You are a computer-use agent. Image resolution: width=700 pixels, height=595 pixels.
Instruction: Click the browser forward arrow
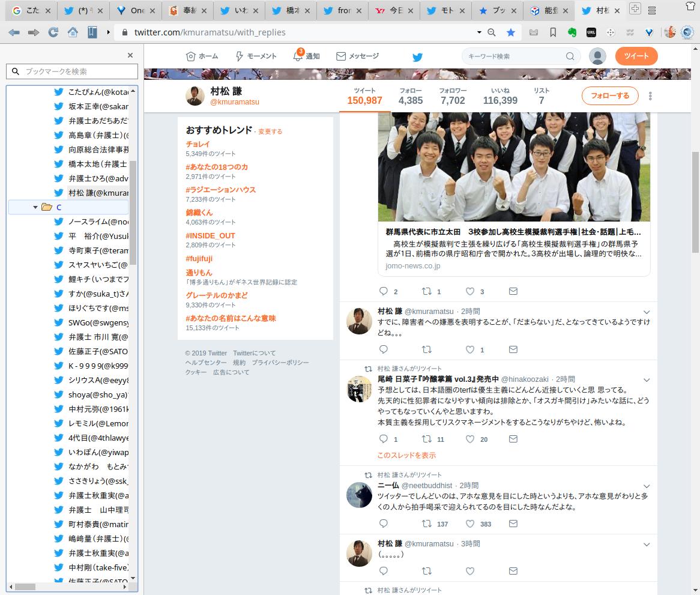click(x=34, y=32)
